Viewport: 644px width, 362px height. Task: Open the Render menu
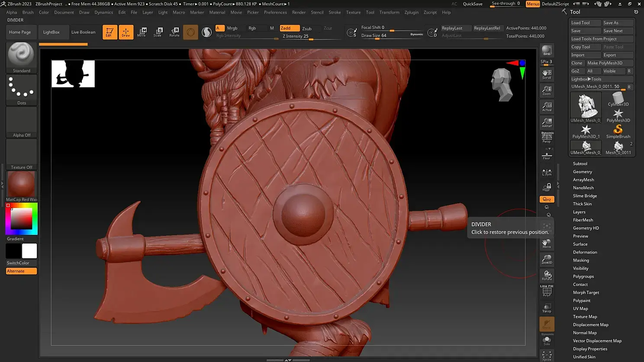tap(299, 12)
